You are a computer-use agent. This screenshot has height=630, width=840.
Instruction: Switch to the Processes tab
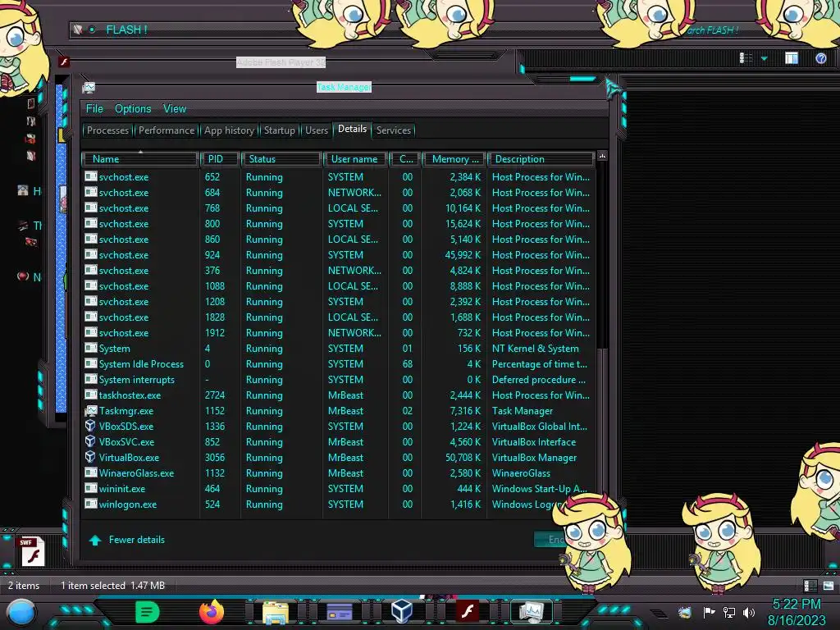click(107, 130)
